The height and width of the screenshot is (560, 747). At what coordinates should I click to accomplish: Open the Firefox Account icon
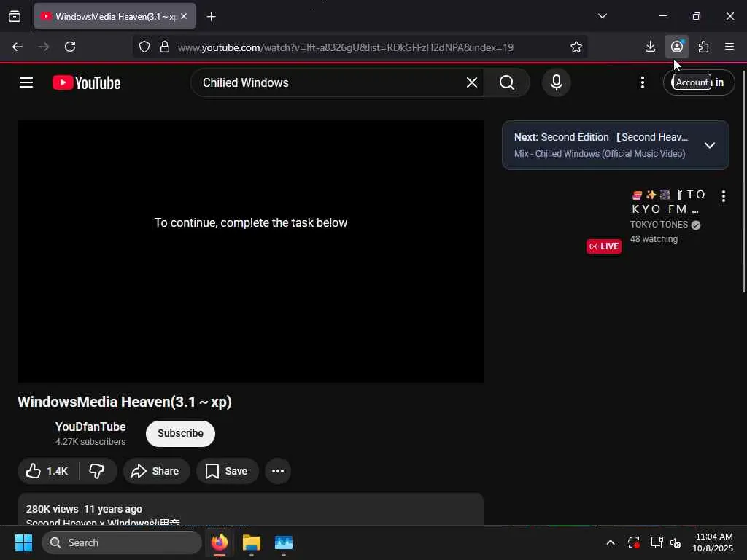pyautogui.click(x=676, y=47)
